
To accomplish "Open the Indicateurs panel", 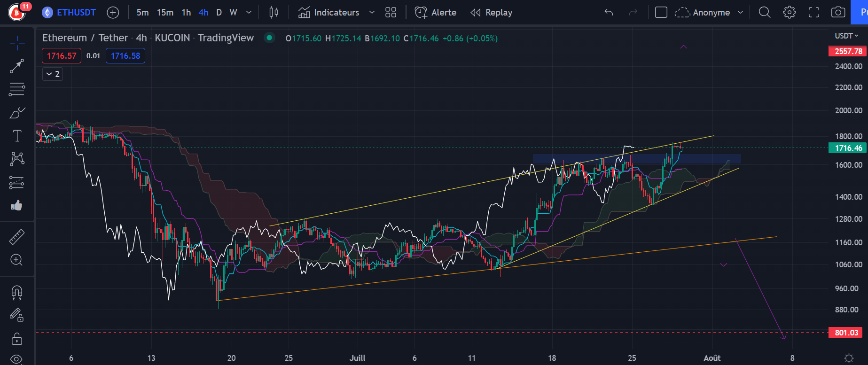I will coord(329,12).
